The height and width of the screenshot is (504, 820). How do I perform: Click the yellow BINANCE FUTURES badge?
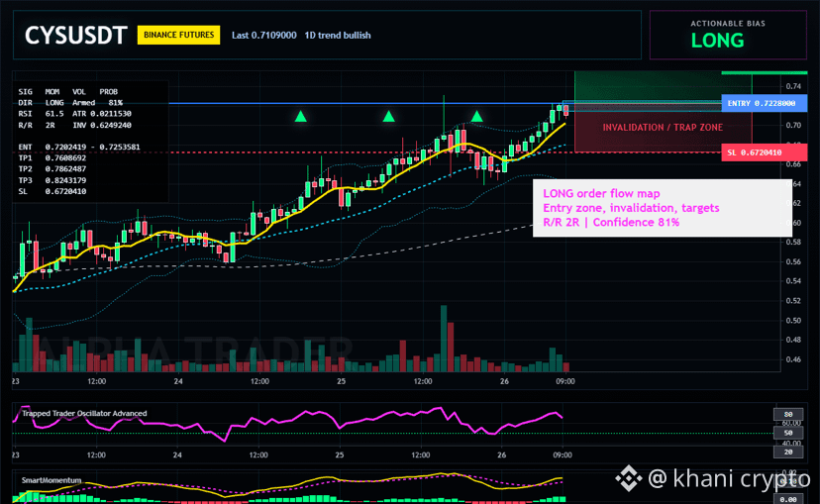(x=179, y=35)
